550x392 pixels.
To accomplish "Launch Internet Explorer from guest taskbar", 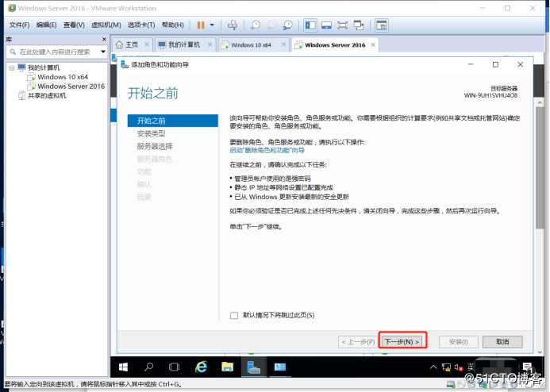I will (201, 367).
